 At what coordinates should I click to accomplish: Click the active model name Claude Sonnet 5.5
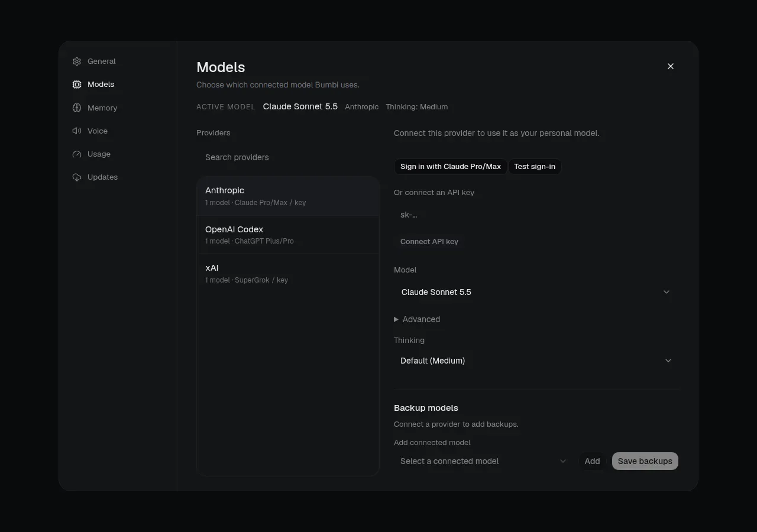(x=300, y=106)
